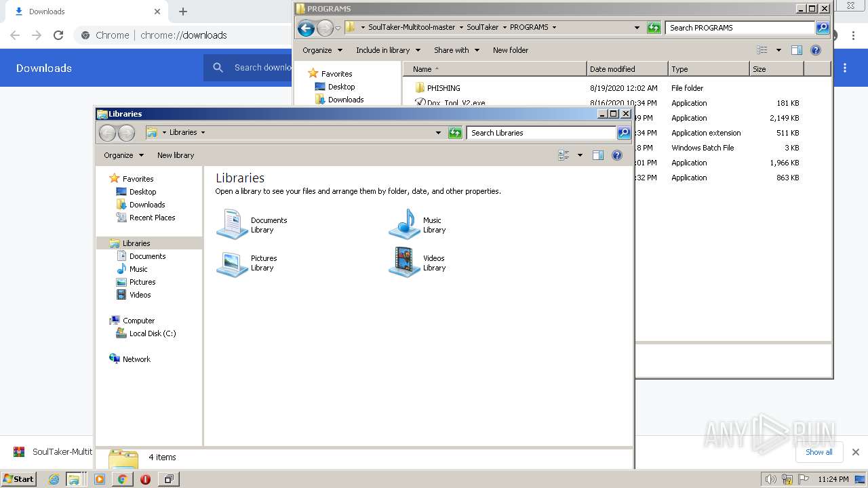Open the Organize dropdown in PROGRAMS window
The image size is (868, 488).
point(323,50)
